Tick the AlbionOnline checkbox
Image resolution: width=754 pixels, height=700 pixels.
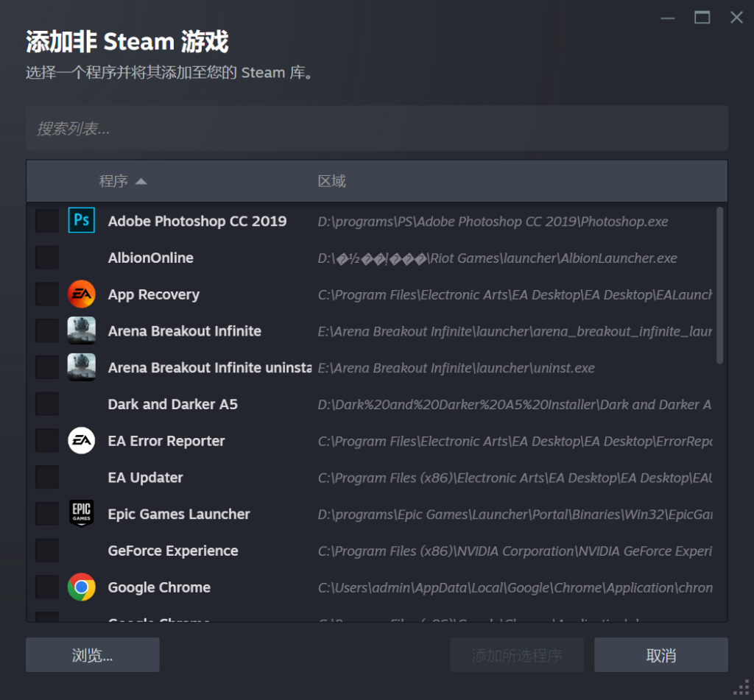tap(47, 257)
